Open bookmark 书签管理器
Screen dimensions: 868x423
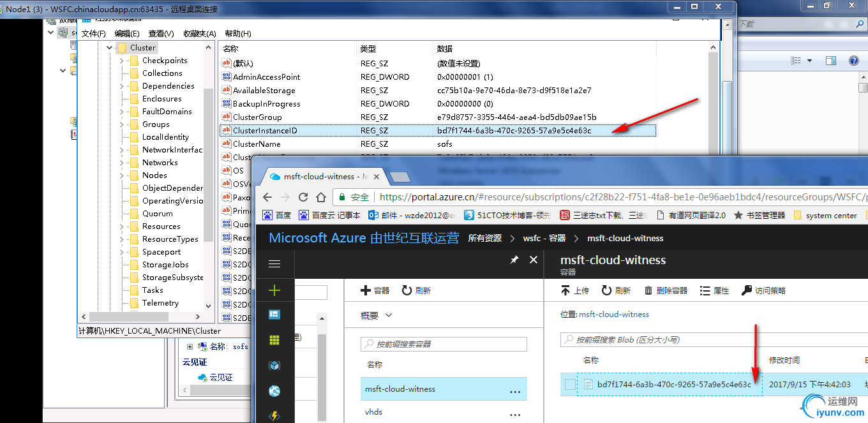pyautogui.click(x=759, y=215)
